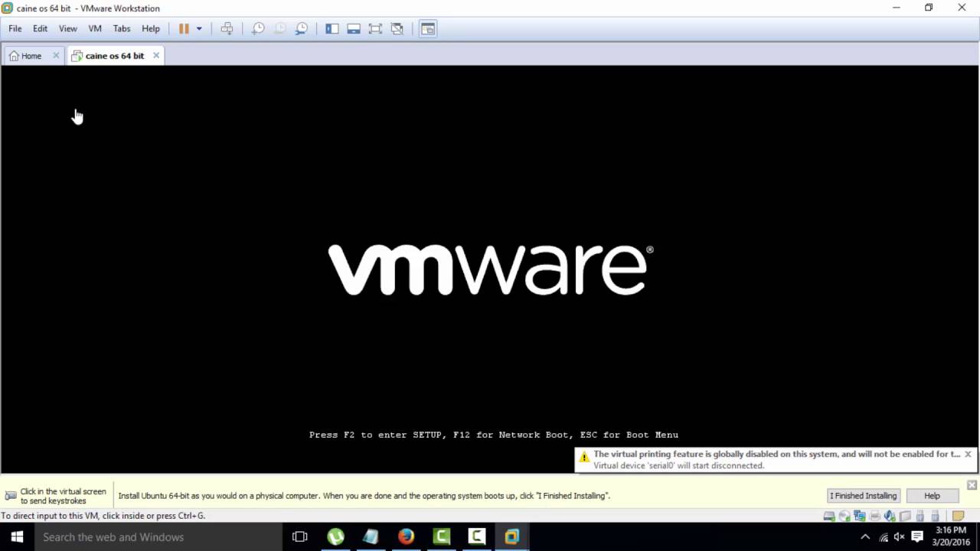Close the install Ubuntu hint bar
This screenshot has width=980, height=551.
click(x=972, y=485)
